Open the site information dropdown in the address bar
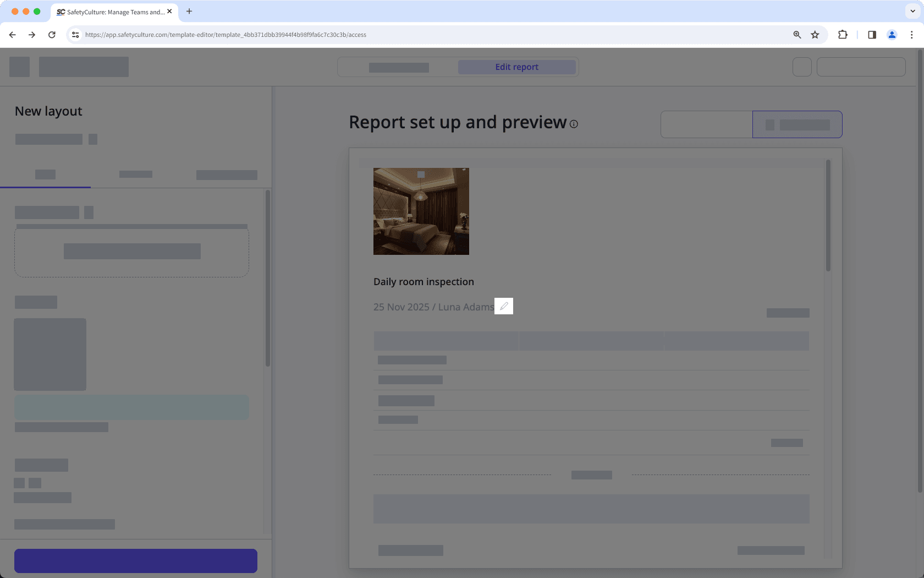The image size is (924, 578). [x=75, y=34]
